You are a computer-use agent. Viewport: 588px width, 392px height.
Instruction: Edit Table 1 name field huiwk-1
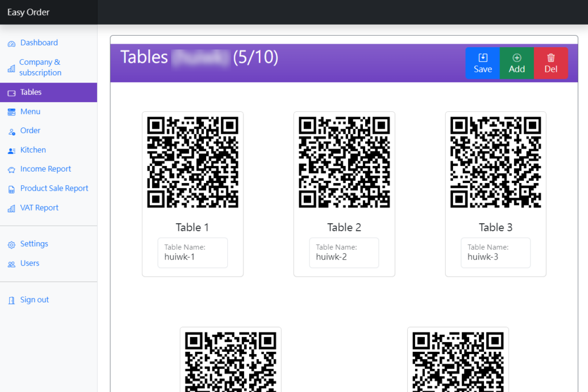click(193, 253)
